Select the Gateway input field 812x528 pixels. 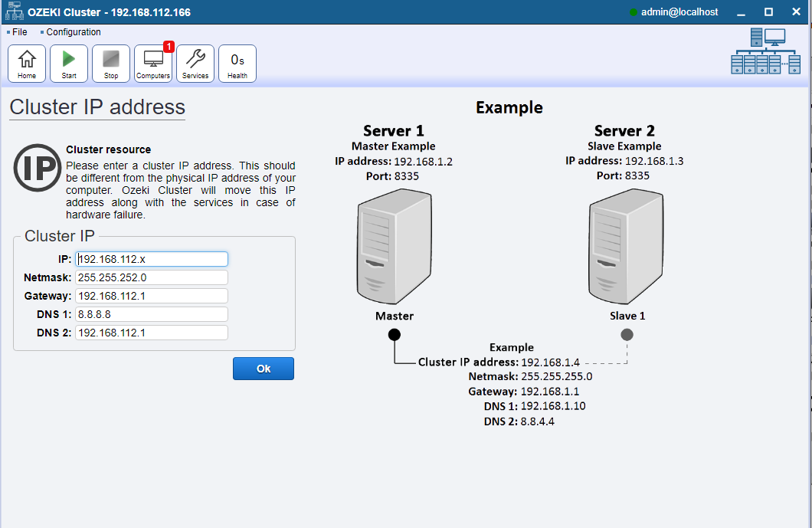[152, 296]
